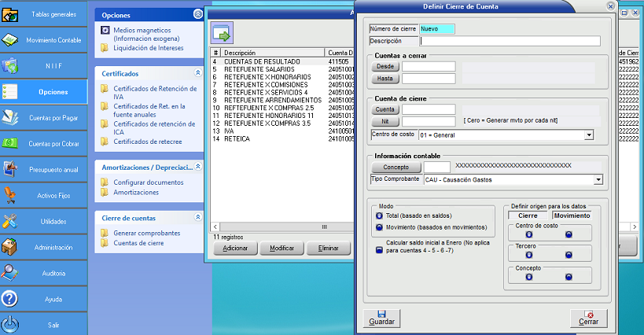Collapse the Certificados section
This screenshot has width=644, height=335.
pos(197,73)
